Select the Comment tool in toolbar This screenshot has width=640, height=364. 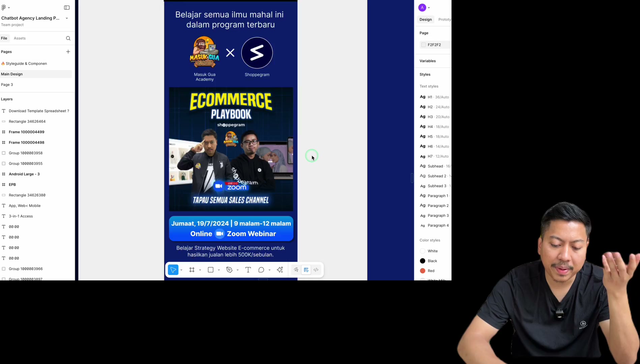[x=261, y=270]
